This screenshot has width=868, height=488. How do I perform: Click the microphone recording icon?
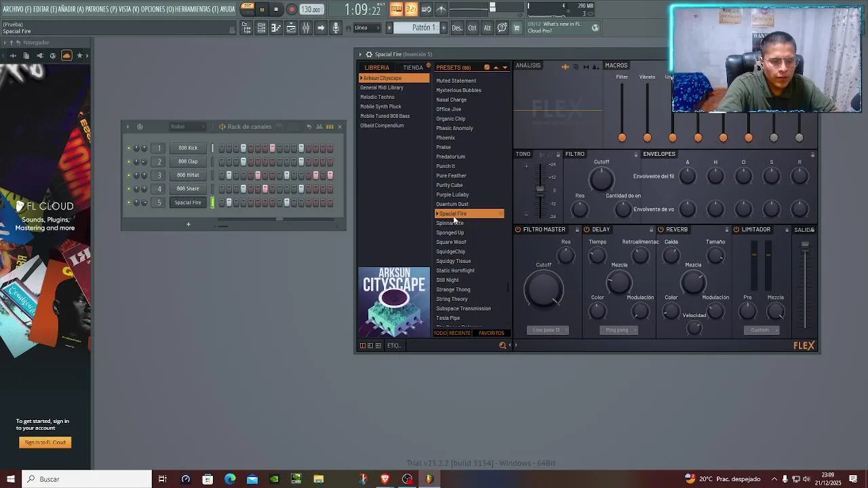pos(336,28)
